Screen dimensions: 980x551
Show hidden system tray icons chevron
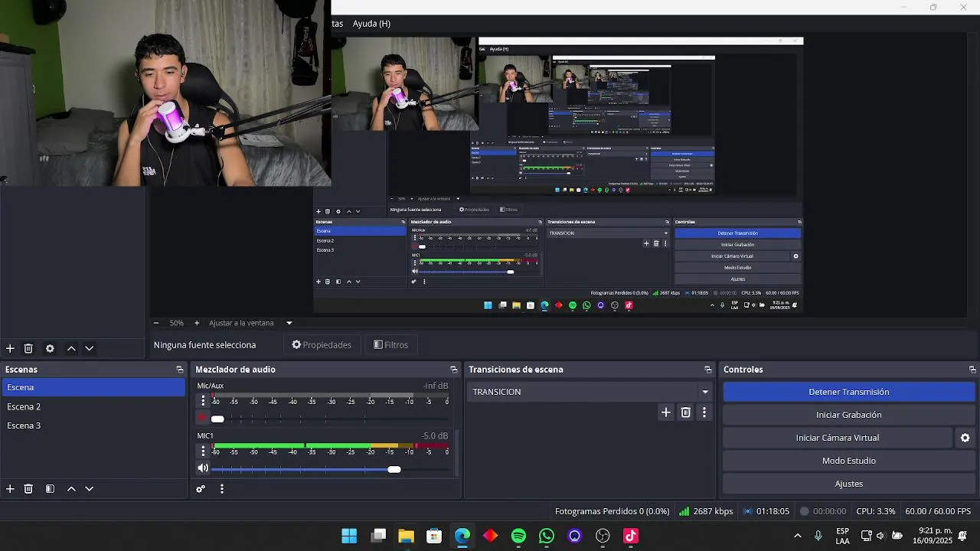pos(798,536)
